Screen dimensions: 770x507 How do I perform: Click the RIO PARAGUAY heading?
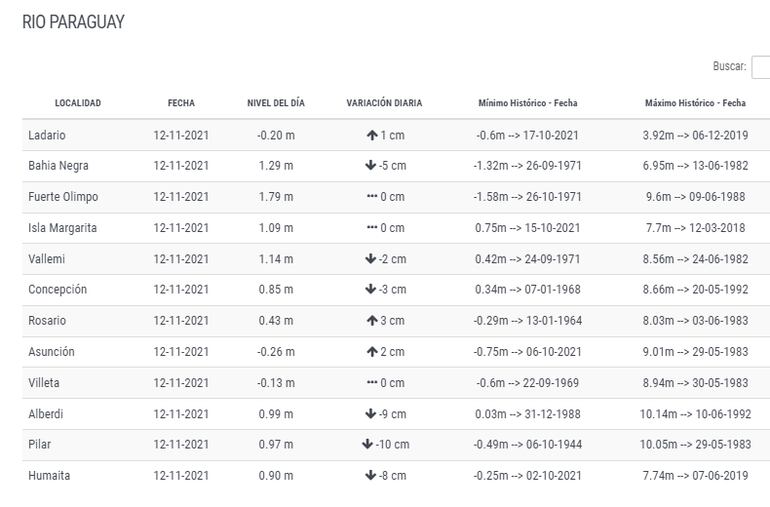tap(73, 22)
